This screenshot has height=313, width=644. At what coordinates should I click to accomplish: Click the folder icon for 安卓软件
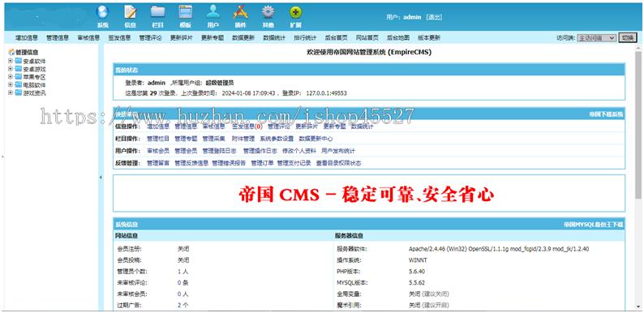point(19,61)
